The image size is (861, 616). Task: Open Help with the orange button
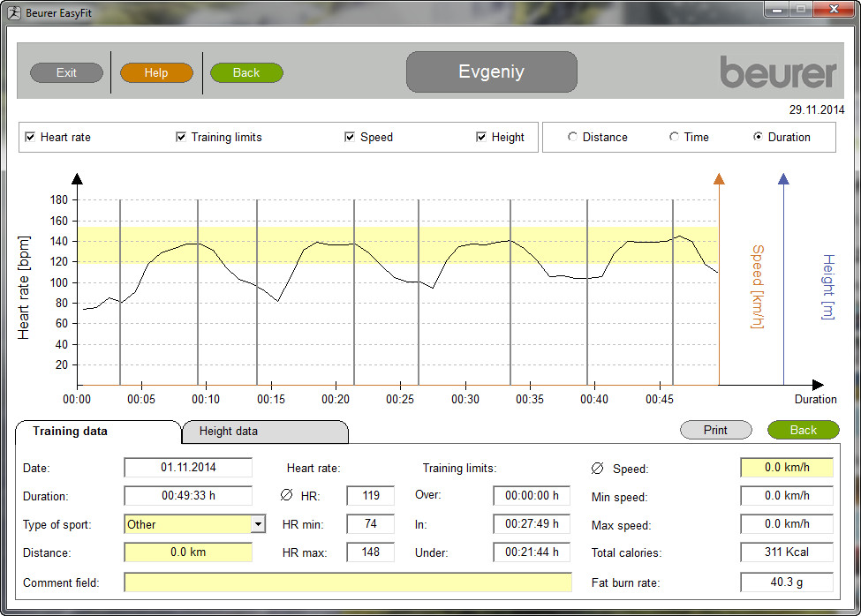pos(156,73)
